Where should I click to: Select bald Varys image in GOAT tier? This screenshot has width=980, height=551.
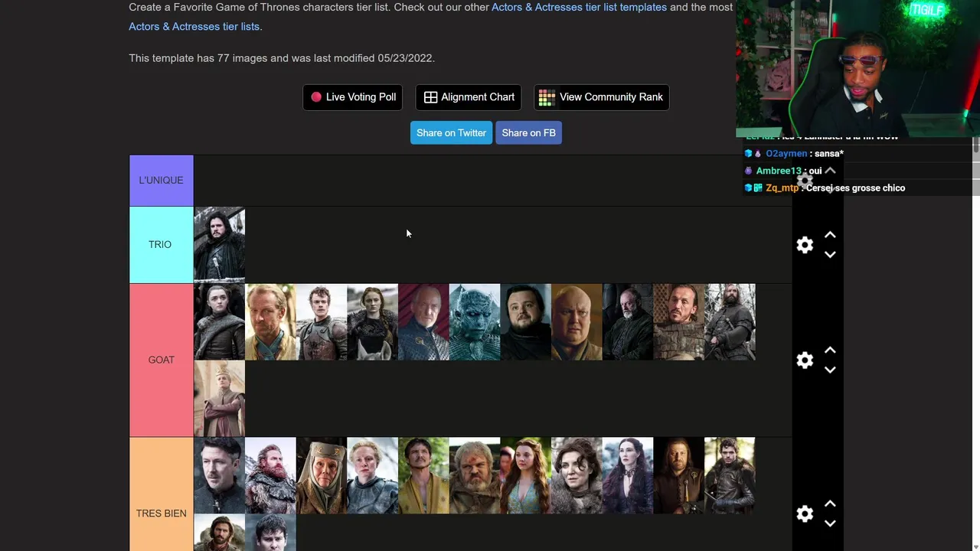coord(577,322)
